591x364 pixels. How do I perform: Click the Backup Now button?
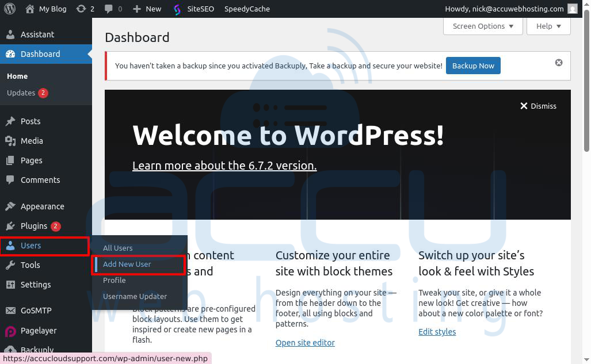[473, 66]
